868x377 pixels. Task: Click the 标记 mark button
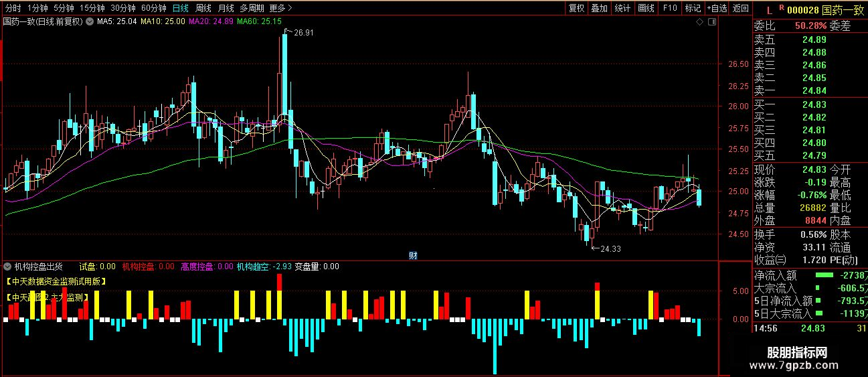click(x=693, y=8)
